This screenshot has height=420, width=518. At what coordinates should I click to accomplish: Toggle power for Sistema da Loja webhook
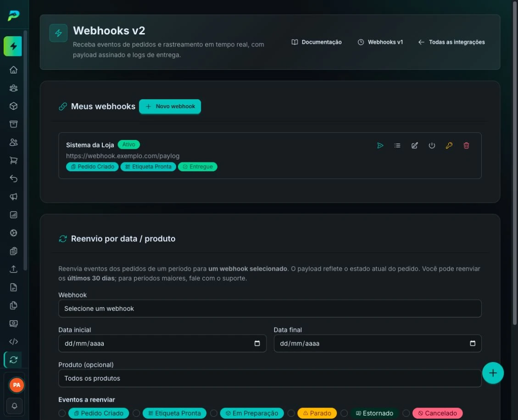pos(432,146)
